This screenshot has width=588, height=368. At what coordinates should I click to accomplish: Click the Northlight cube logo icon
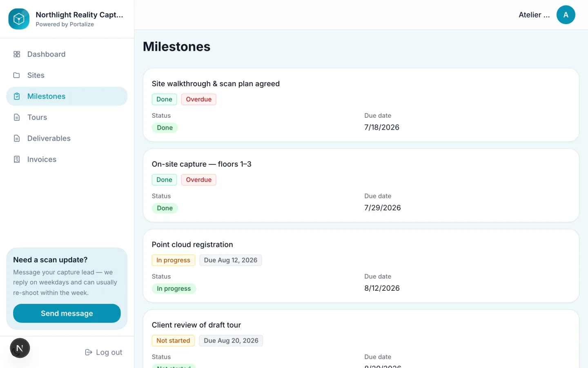[19, 19]
